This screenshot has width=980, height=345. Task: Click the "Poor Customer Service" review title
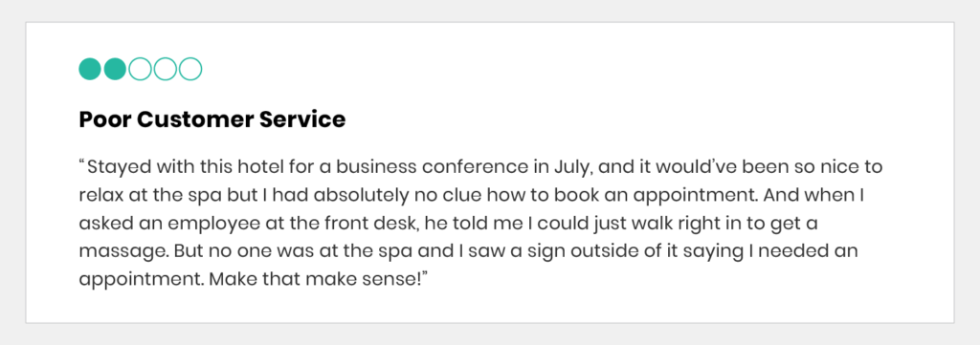tap(212, 119)
